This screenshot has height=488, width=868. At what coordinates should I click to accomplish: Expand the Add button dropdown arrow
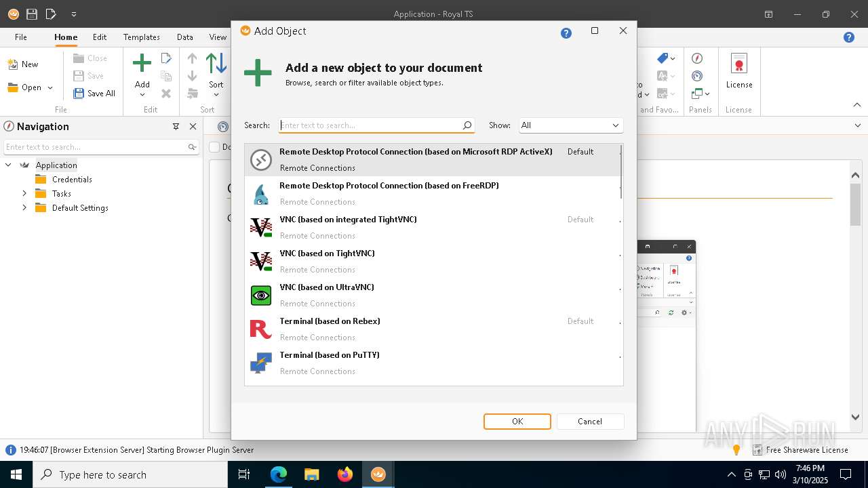(x=142, y=95)
